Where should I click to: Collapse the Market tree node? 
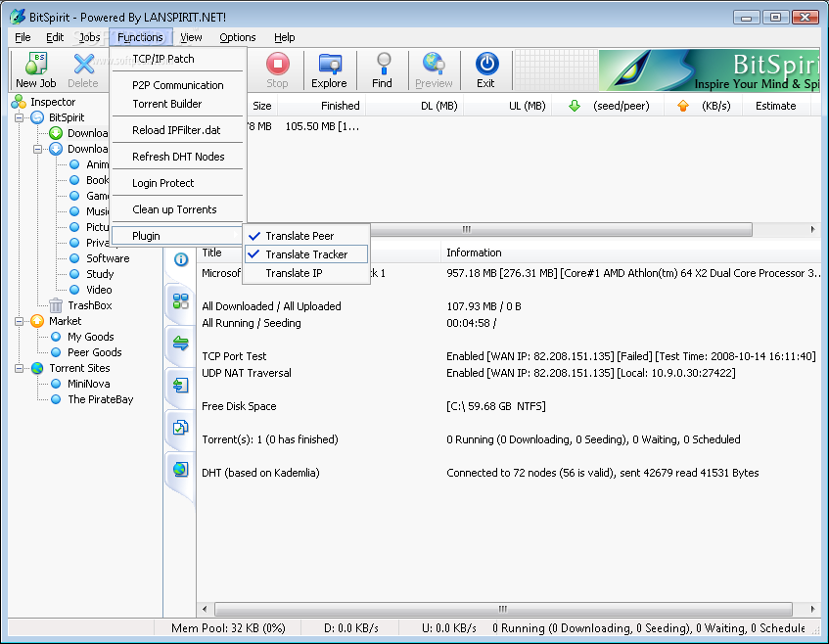[19, 321]
